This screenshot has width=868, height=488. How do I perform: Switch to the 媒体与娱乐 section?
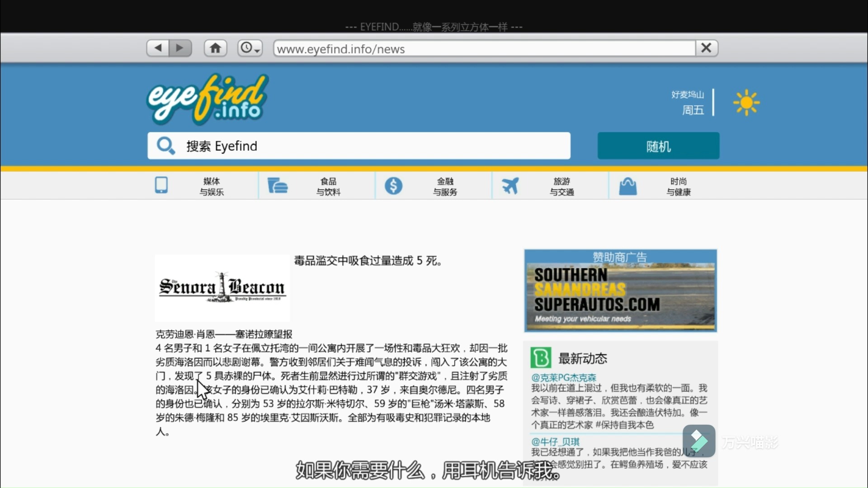212,185
